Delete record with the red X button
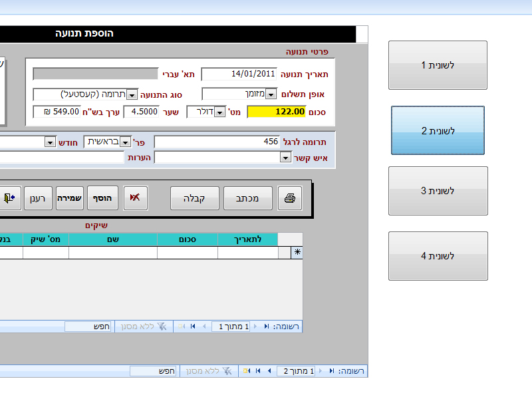The width and height of the screenshot is (532, 399). coord(136,198)
